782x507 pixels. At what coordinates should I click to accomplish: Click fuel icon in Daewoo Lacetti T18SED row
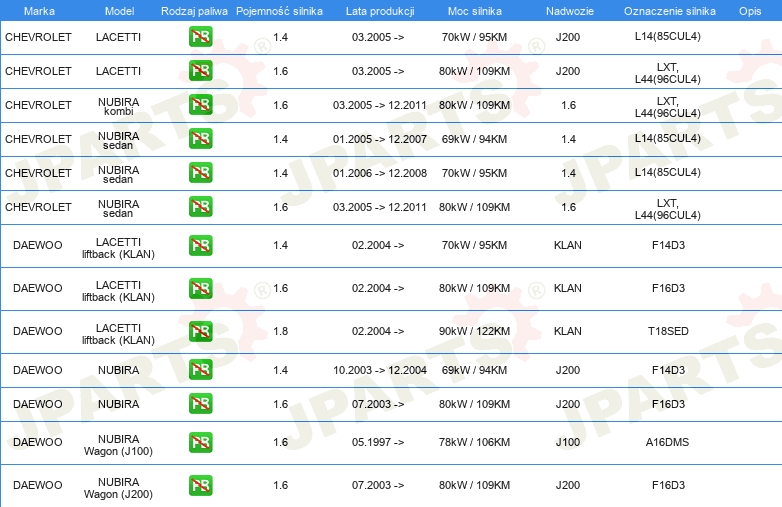200,331
